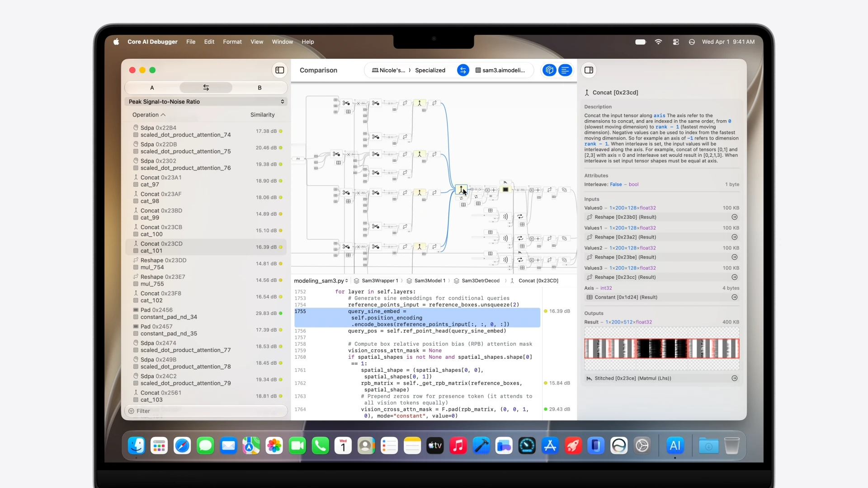The height and width of the screenshot is (488, 868).
Task: Open the Edit menu
Action: [209, 42]
